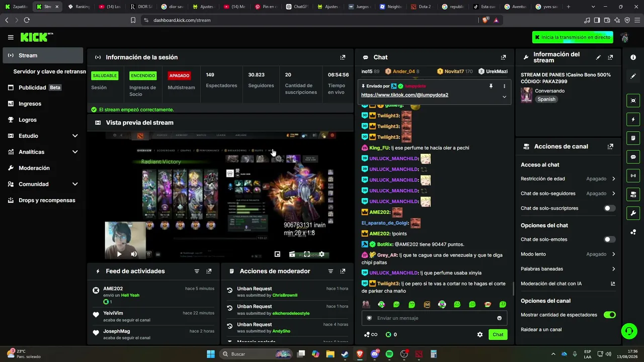Open the Logros section
644x362 pixels.
coord(43,120)
